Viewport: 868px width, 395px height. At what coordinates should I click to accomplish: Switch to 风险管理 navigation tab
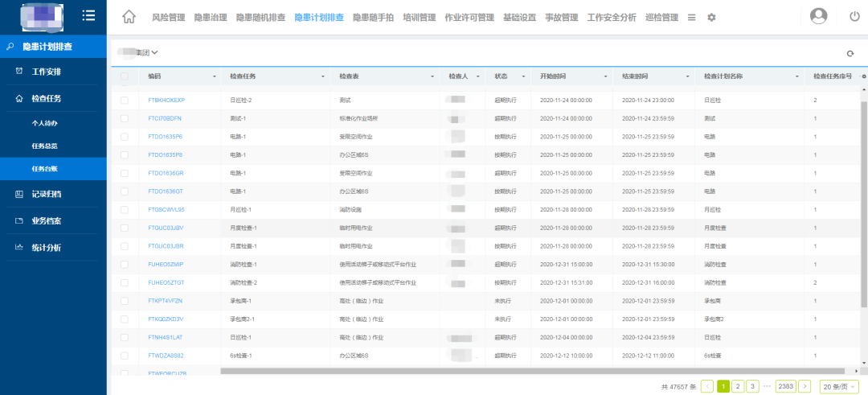[168, 17]
